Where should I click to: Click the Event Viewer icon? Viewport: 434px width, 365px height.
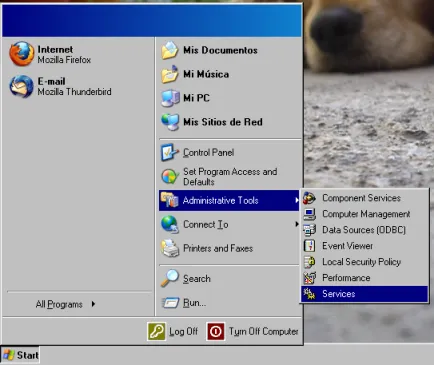pos(309,246)
